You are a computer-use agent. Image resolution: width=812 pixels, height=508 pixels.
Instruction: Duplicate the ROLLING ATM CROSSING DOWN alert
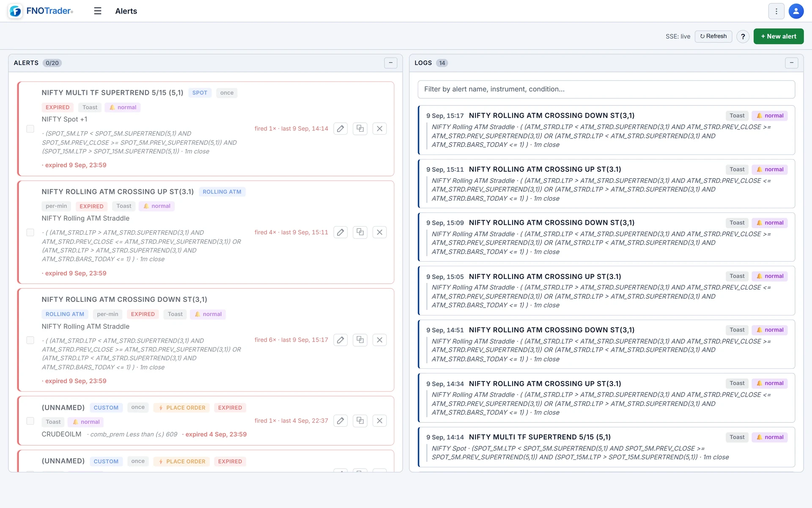[x=360, y=340]
